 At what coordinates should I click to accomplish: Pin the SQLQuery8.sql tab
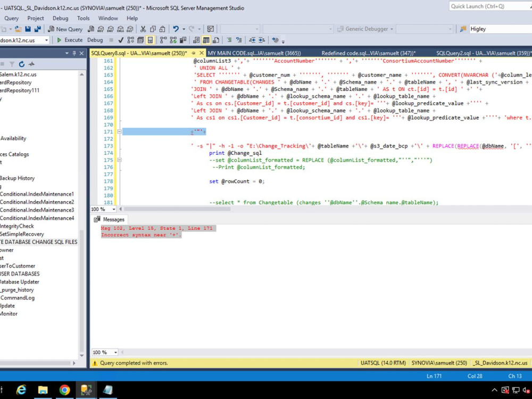[x=194, y=53]
